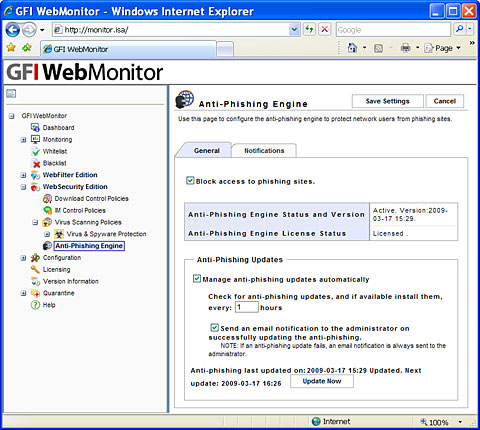480x430 pixels.
Task: Click the Configuration gears icon
Action: click(35, 258)
